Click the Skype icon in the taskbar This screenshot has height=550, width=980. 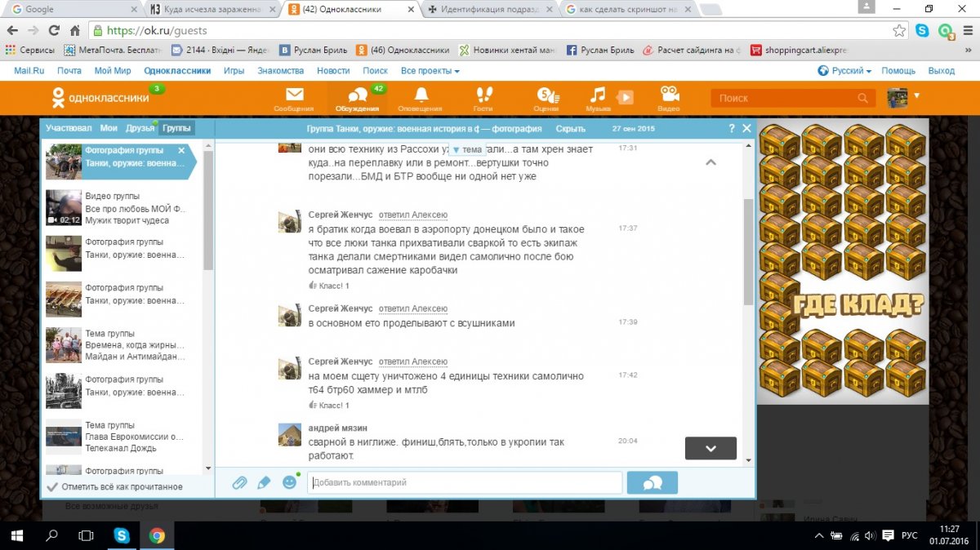click(x=122, y=536)
